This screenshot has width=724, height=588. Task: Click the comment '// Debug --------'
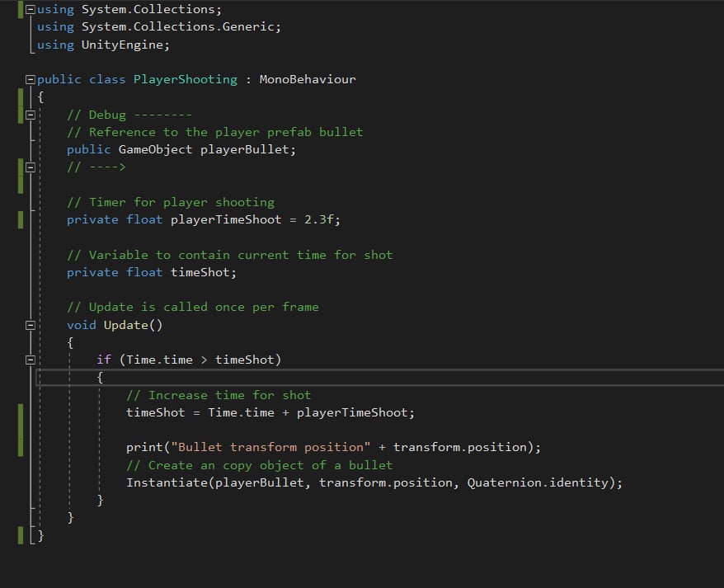(x=129, y=115)
